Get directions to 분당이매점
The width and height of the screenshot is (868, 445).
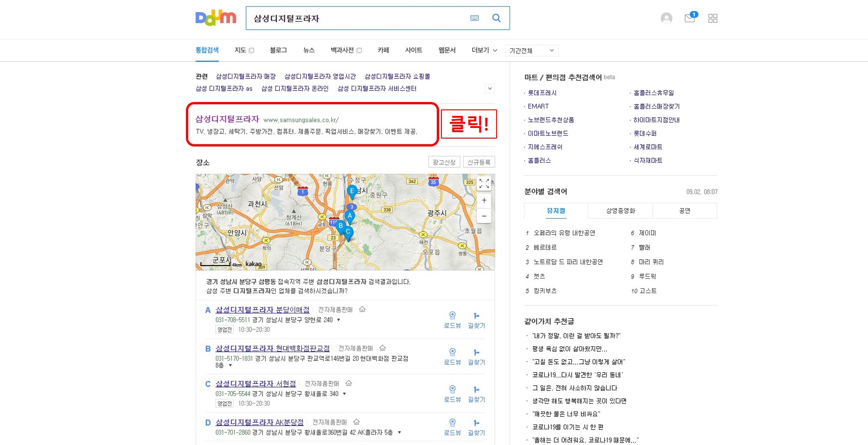tap(476, 320)
